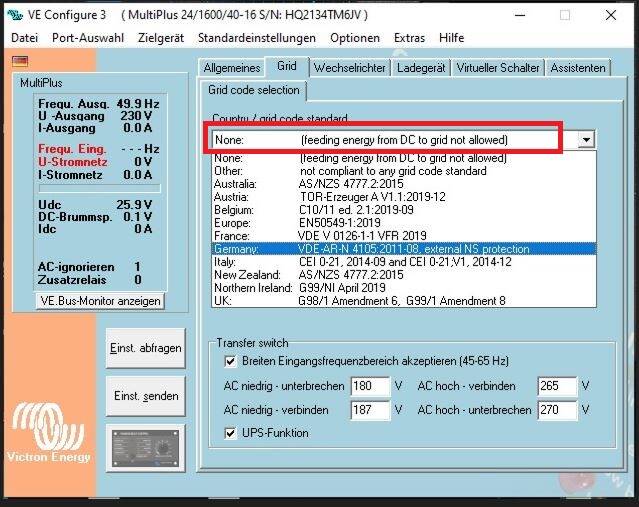Select Germany VDE-AR-N 4105 entry
Screen dimensions: 639x507
point(404,249)
